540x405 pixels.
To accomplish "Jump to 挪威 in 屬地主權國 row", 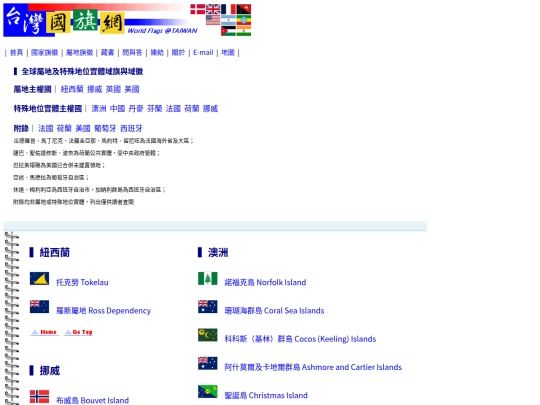I will click(95, 89).
